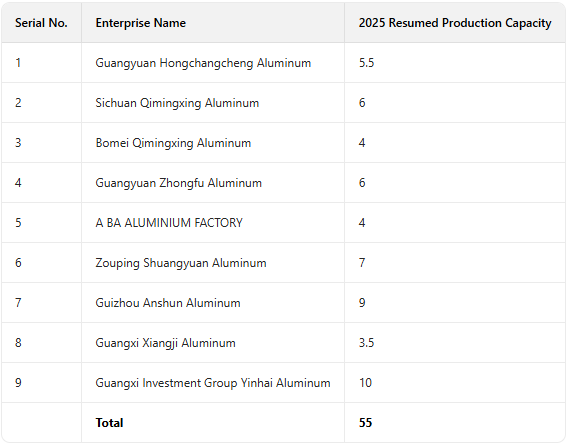Click serial number 8 for Guangxi Xiangji
This screenshot has width=570, height=446.
coord(18,342)
